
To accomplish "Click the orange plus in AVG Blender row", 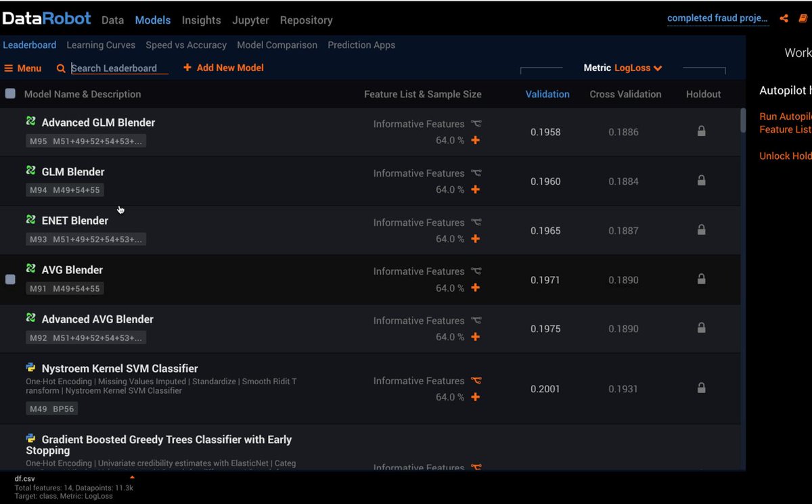I will coord(475,288).
